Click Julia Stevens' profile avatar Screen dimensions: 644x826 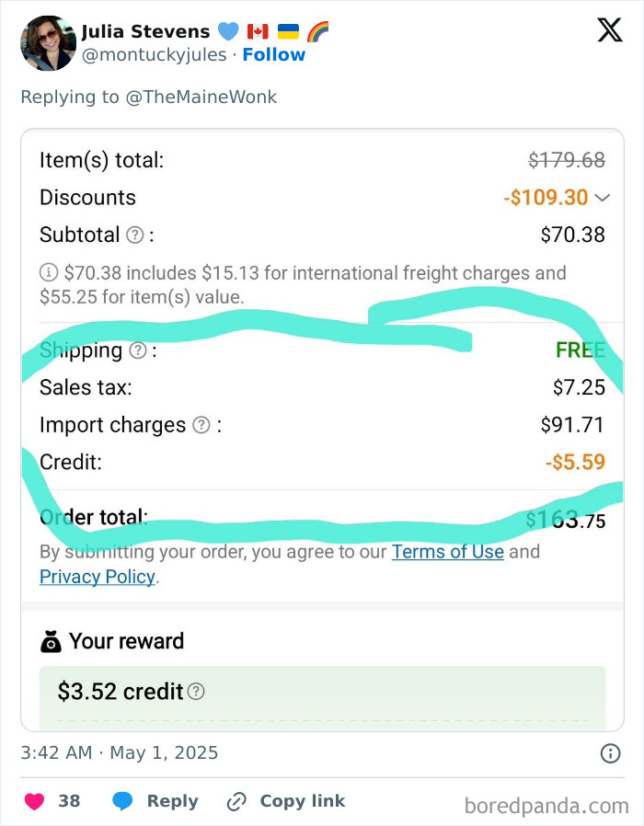48,42
